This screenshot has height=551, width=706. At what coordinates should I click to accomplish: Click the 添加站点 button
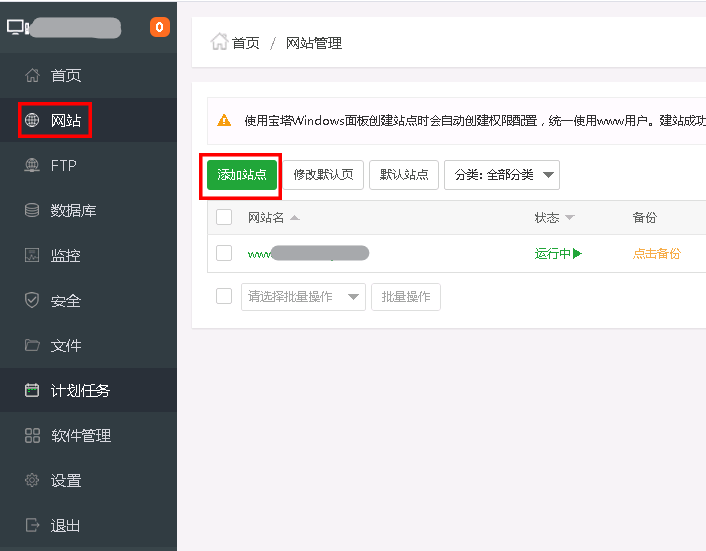click(x=242, y=175)
